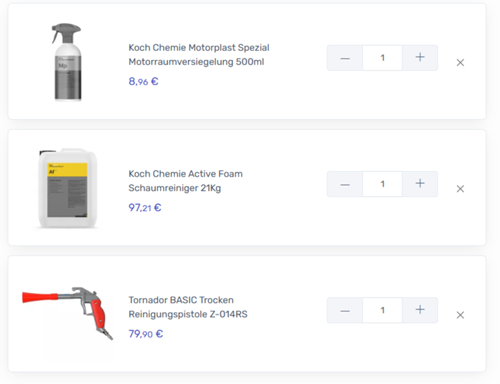Open Tornador BASIC Trocken Reinigungspistole link
The image size is (500, 384).
click(188, 307)
